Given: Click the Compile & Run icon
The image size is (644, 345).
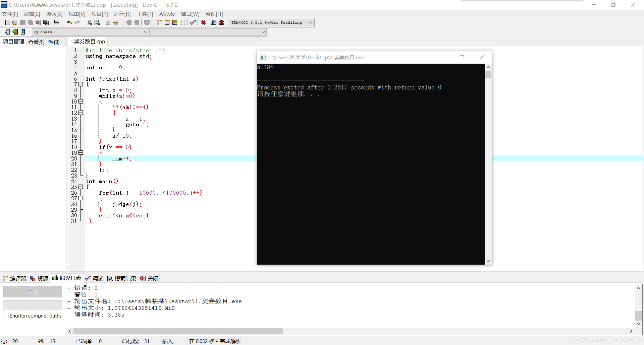Looking at the screenshot, I should pyautogui.click(x=175, y=22).
